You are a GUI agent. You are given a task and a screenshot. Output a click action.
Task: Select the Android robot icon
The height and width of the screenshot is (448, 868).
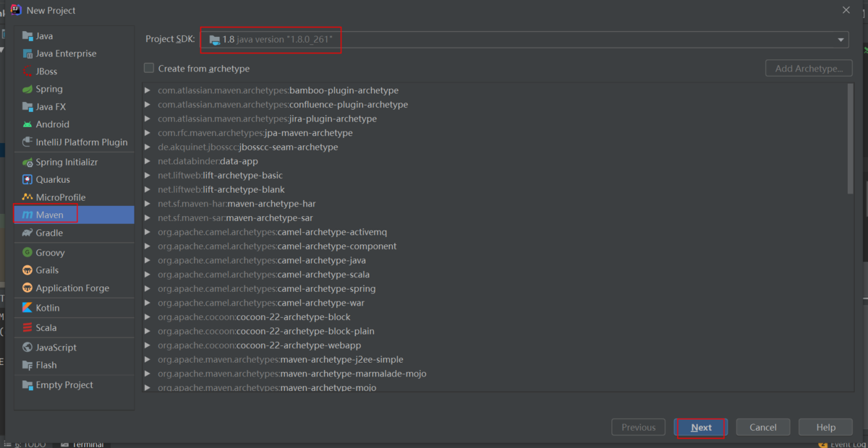click(27, 124)
